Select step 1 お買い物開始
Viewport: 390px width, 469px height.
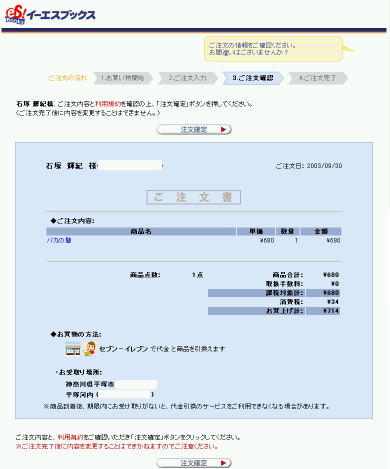[123, 78]
